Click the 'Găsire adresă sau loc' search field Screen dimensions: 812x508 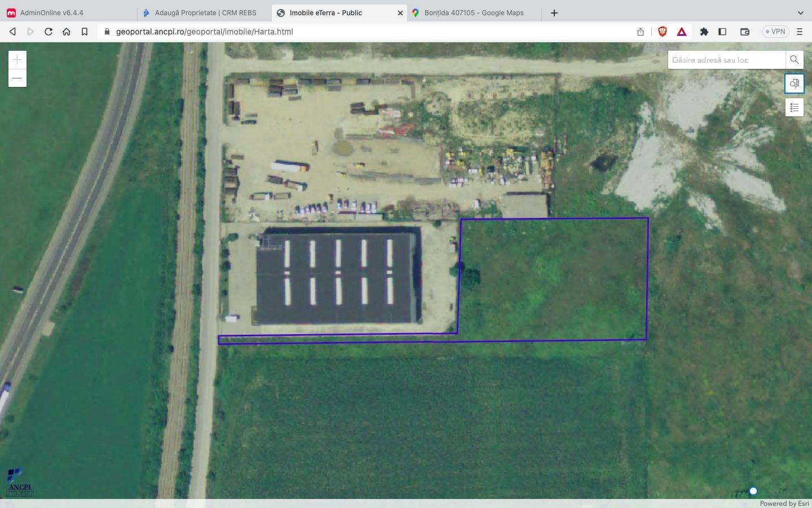click(726, 60)
